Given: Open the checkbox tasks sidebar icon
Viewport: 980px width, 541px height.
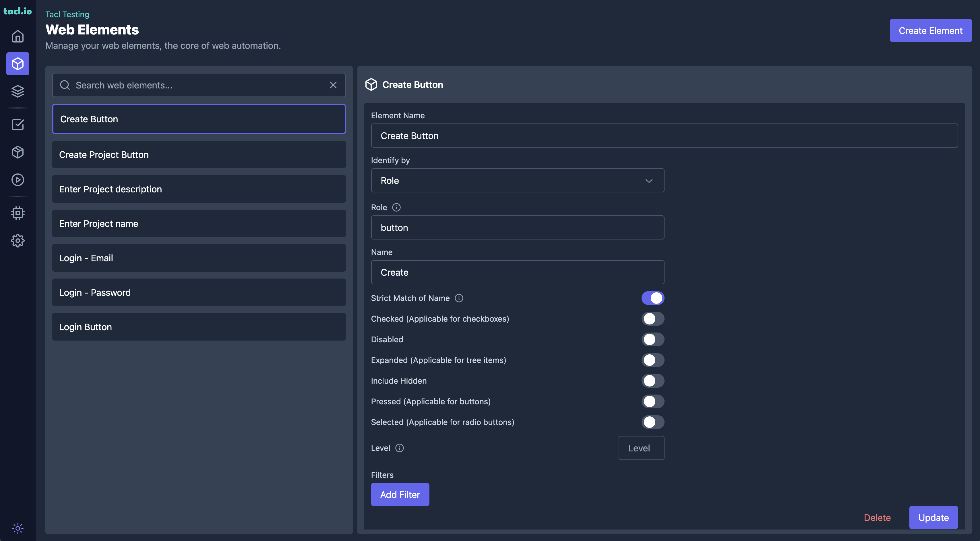Looking at the screenshot, I should coord(18,124).
